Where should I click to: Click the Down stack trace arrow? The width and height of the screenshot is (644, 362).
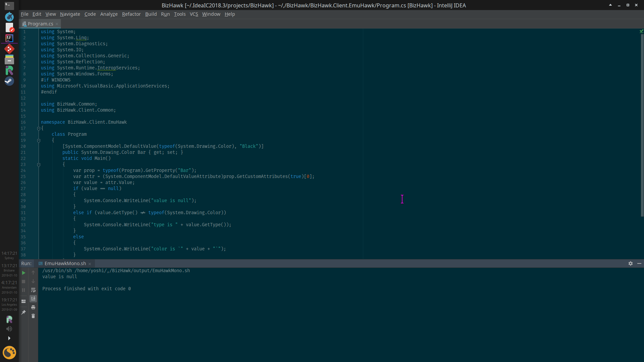33,282
